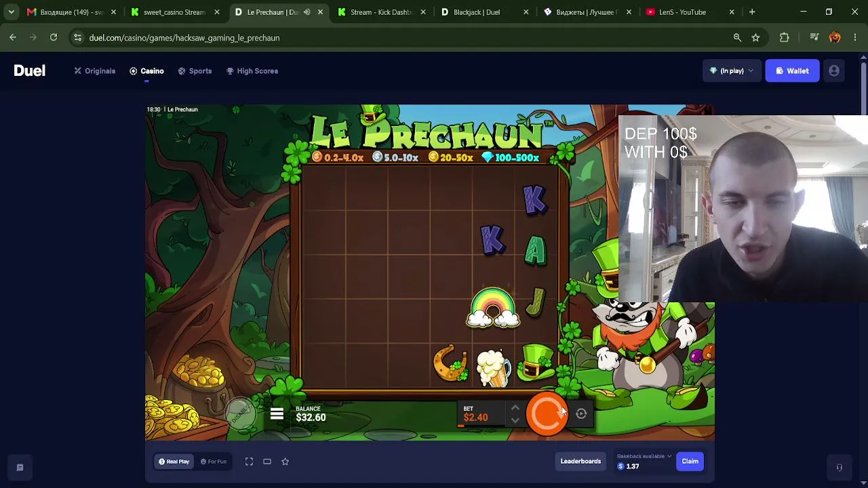The width and height of the screenshot is (868, 488).
Task: Open the chat panel icon
Action: [20, 468]
